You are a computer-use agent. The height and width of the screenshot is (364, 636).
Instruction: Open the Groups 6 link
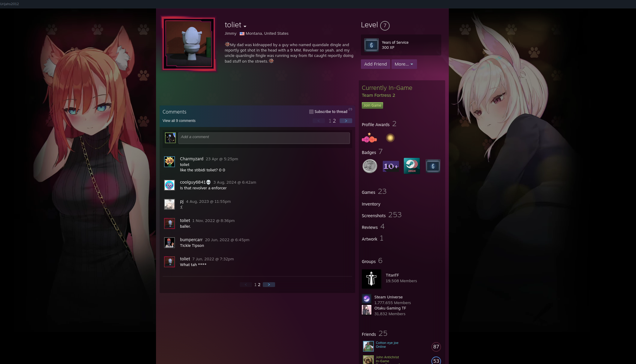point(372,261)
